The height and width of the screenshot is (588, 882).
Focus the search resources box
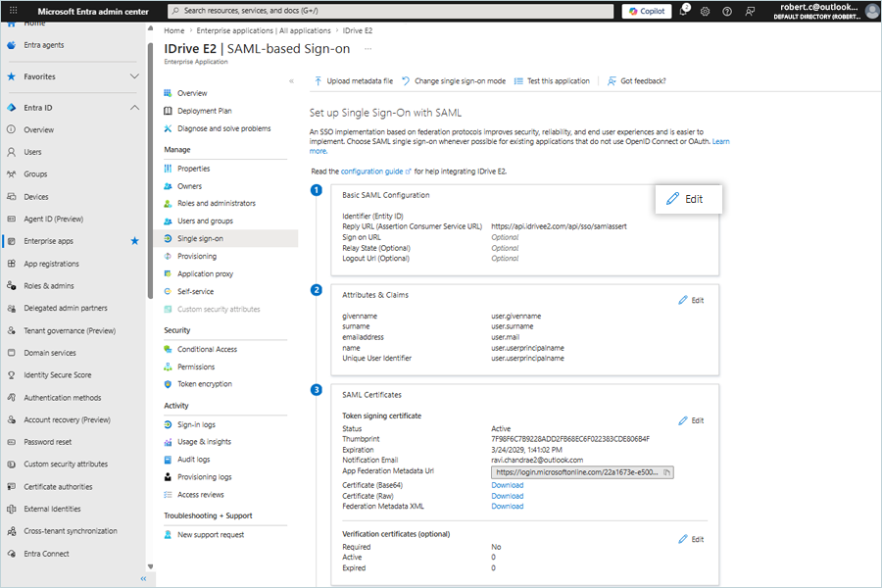coord(391,11)
